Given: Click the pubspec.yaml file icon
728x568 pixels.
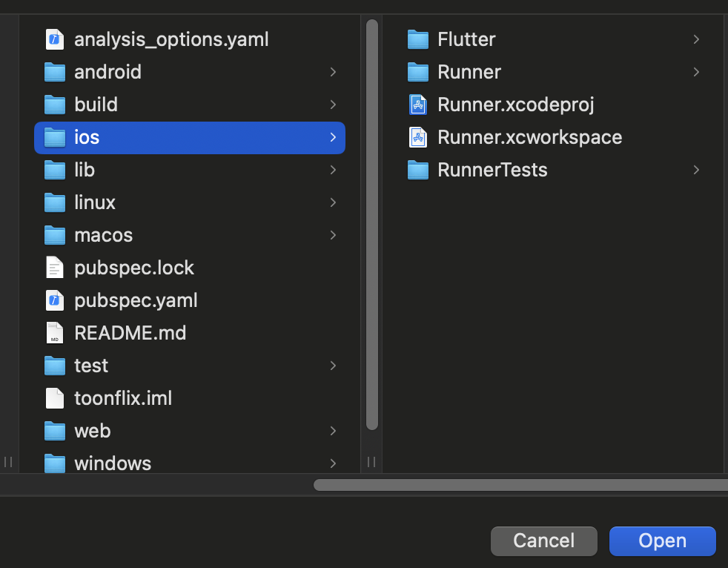Looking at the screenshot, I should click(x=55, y=300).
